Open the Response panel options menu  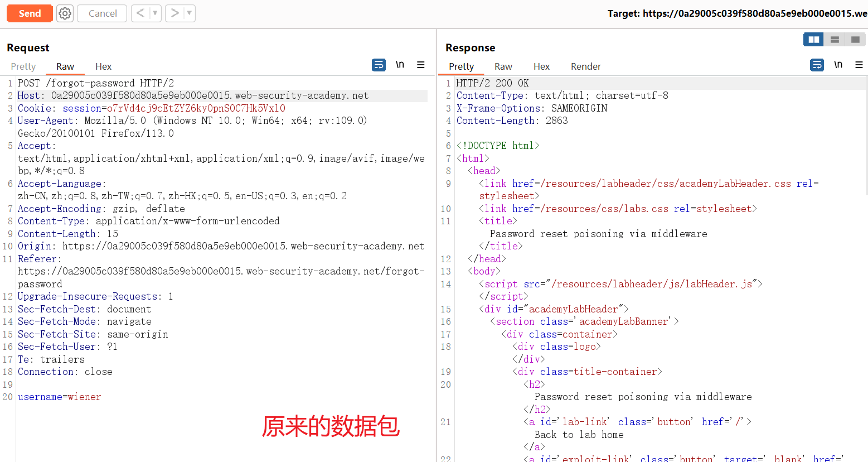coord(859,65)
